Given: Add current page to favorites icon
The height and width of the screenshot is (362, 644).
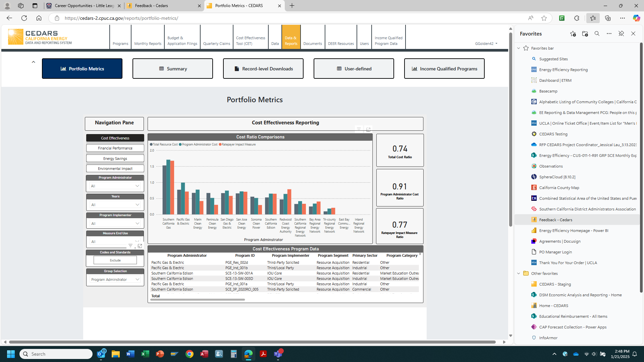Looking at the screenshot, I should tap(573, 34).
